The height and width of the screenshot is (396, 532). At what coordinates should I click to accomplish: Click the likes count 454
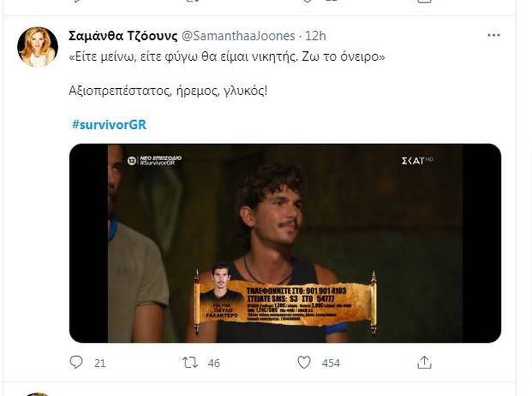coord(331,363)
